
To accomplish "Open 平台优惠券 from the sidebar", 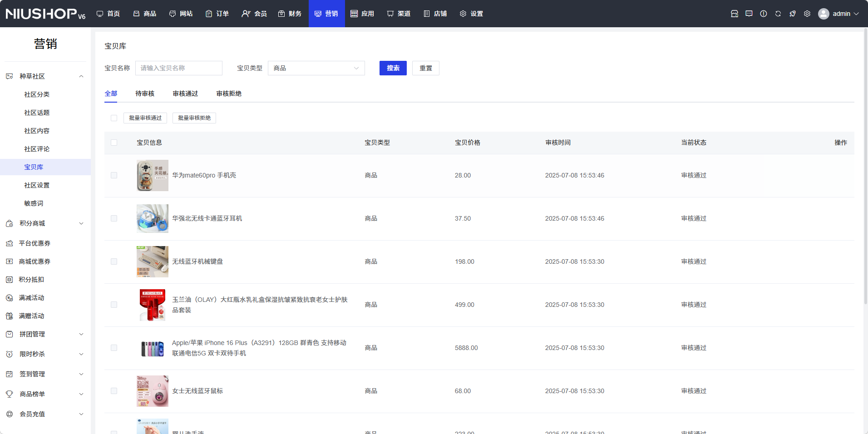I will pos(35,243).
